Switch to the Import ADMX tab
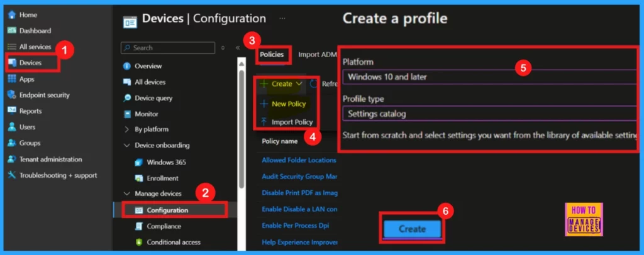Screen dimensions: 644x255 click(x=318, y=55)
